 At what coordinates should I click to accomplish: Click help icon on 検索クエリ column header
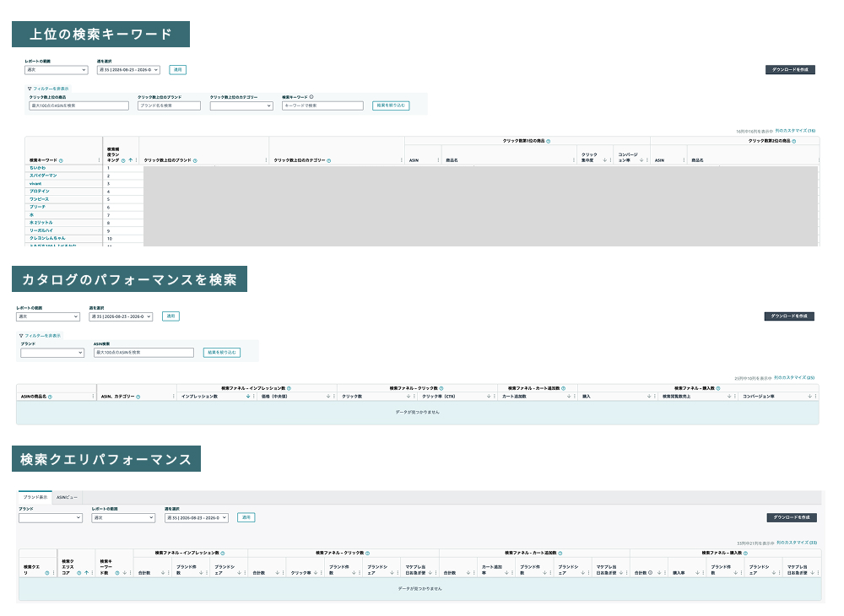46,574
